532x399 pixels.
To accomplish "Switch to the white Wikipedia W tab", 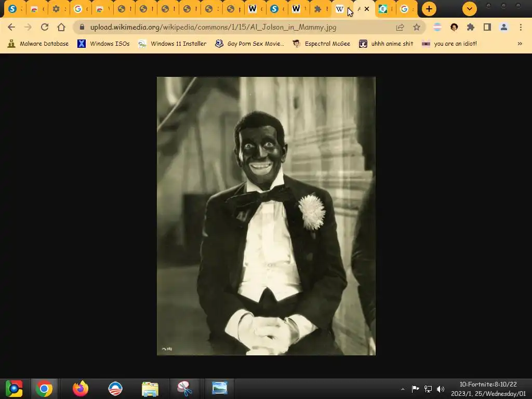I will click(x=340, y=9).
